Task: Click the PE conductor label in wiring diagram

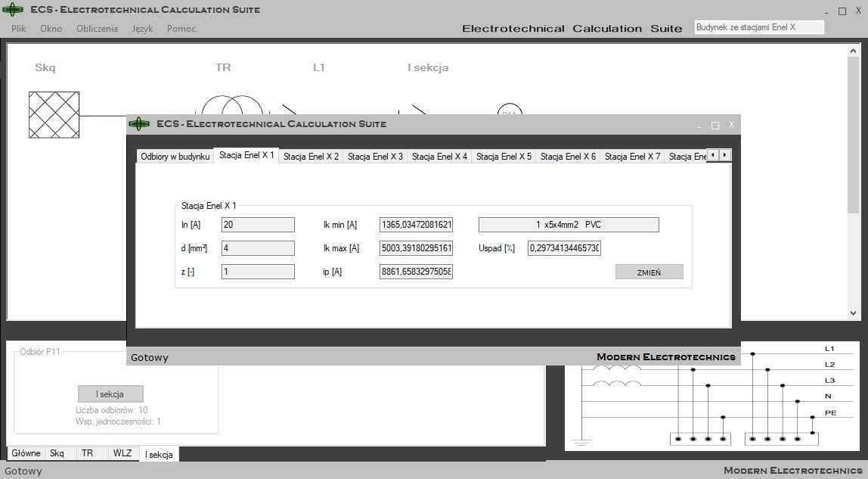Action: pos(830,412)
